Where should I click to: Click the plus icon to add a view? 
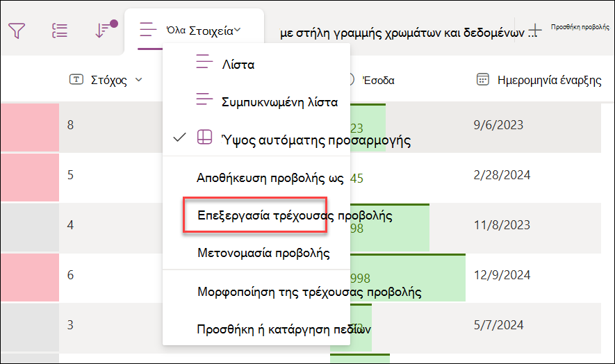(534, 30)
